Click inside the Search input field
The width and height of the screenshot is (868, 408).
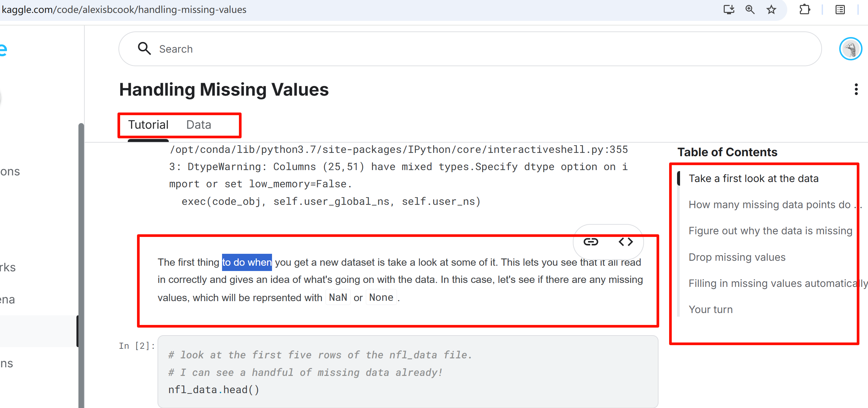pyautogui.click(x=472, y=49)
